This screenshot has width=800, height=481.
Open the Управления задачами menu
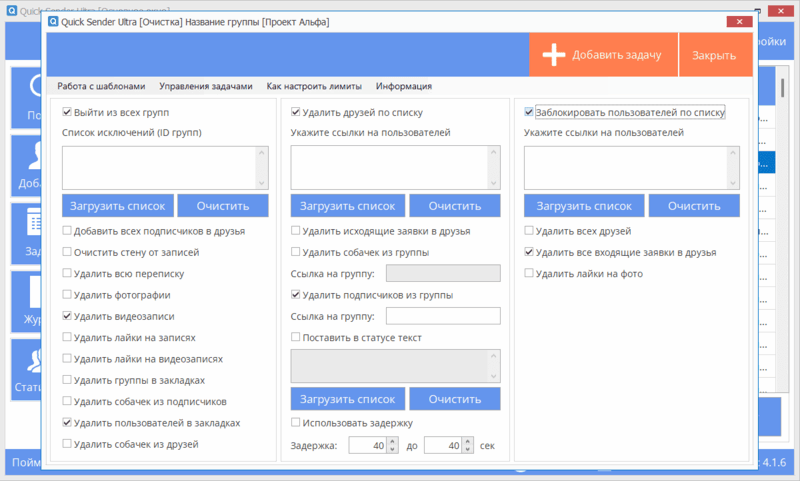point(205,86)
